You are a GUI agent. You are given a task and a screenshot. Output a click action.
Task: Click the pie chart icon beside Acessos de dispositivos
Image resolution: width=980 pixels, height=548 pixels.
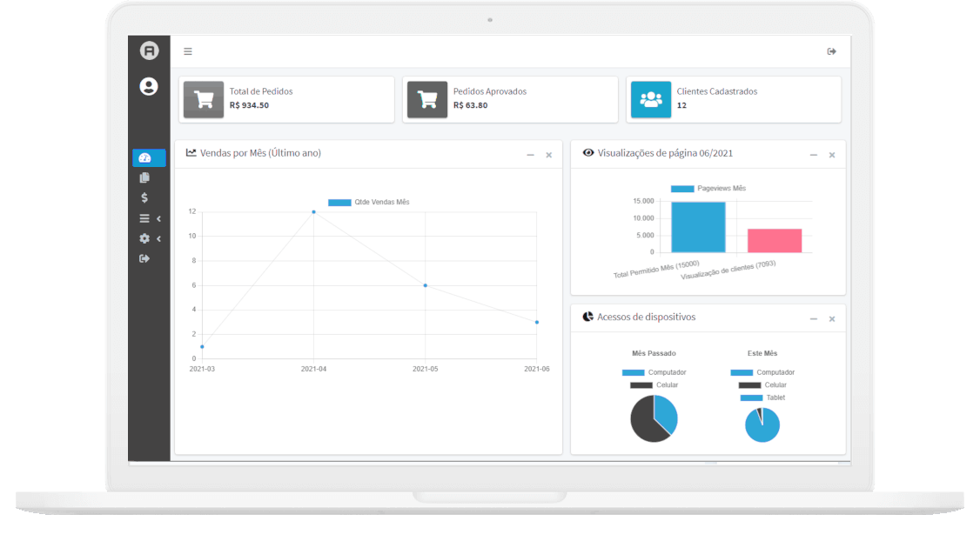(587, 316)
